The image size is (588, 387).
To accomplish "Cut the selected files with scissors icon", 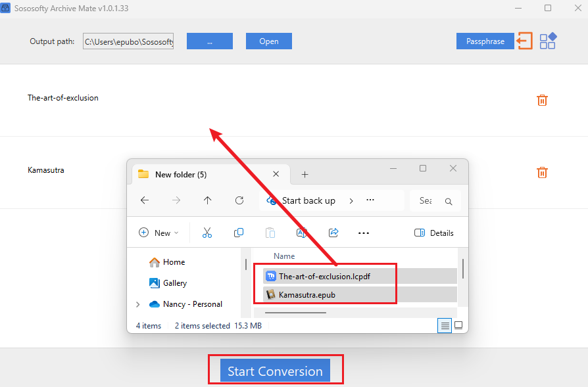I will (x=207, y=233).
